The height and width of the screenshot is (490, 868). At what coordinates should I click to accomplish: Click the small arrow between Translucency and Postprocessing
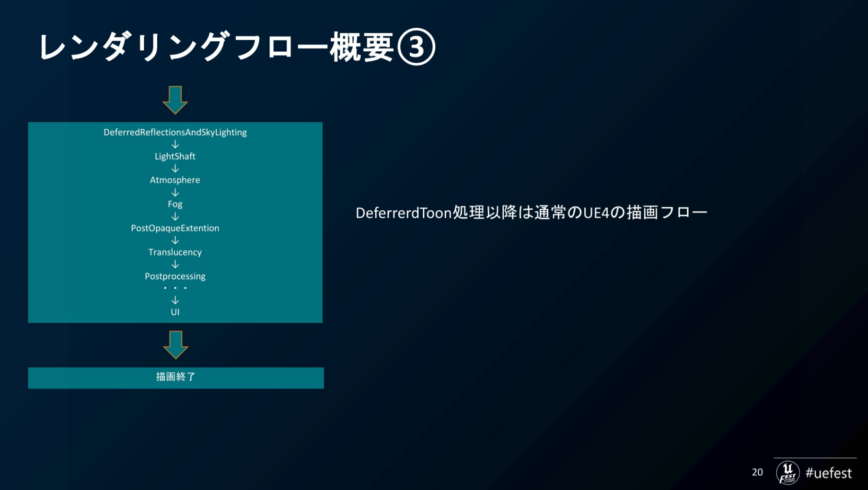175,264
